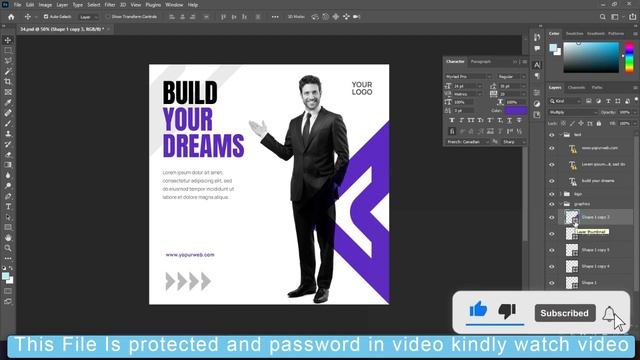The height and width of the screenshot is (360, 640).
Task: Click the notification bell icon
Action: [x=609, y=313]
